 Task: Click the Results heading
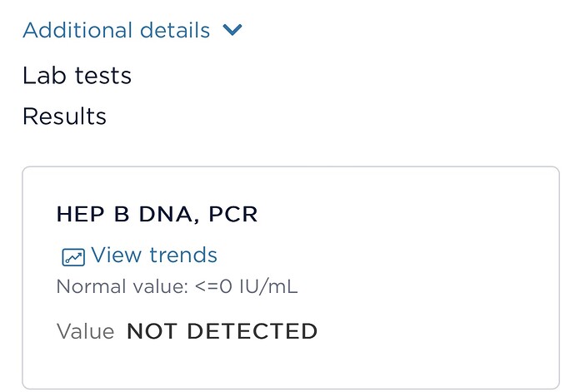click(64, 117)
